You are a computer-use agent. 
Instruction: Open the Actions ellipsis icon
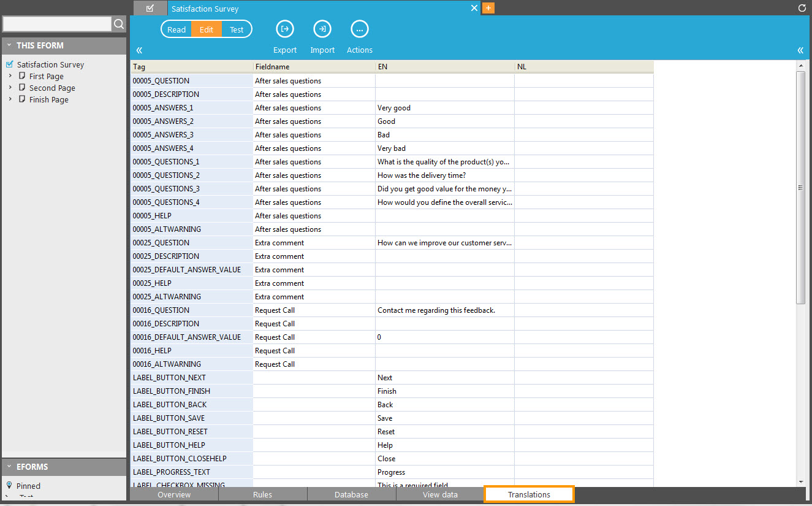point(359,29)
